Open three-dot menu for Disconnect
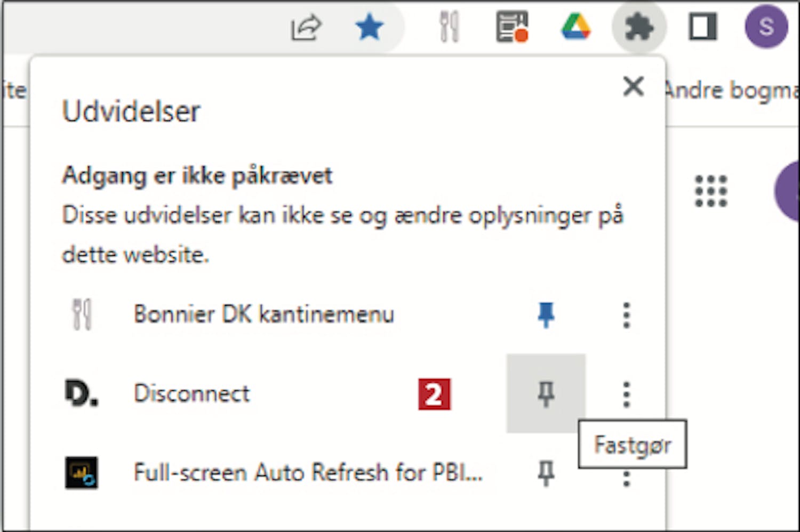Image resolution: width=800 pixels, height=532 pixels. coord(627,394)
